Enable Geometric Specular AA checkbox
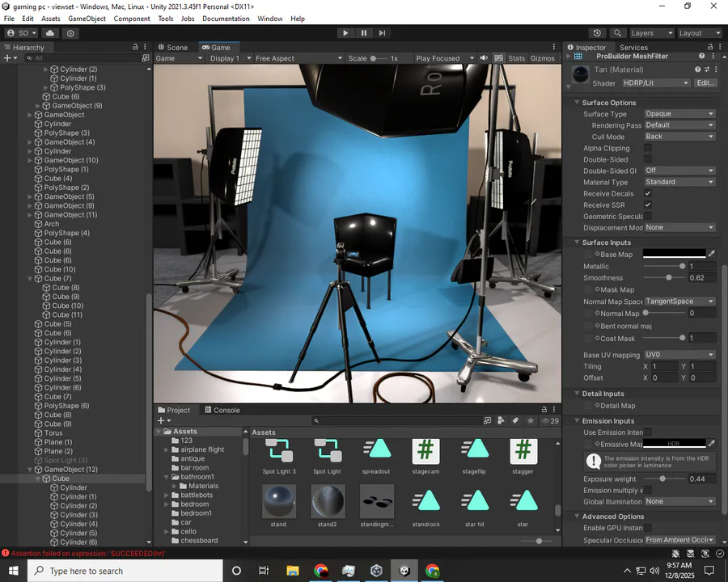 coord(648,217)
